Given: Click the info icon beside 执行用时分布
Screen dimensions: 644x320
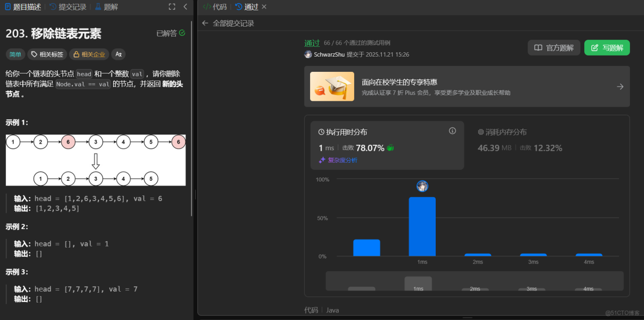Looking at the screenshot, I should [452, 131].
